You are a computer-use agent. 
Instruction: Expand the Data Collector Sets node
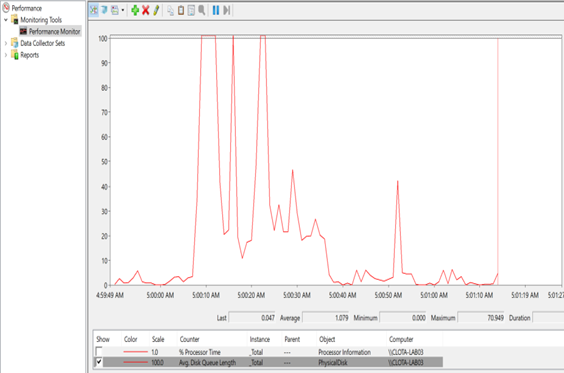pos(5,43)
